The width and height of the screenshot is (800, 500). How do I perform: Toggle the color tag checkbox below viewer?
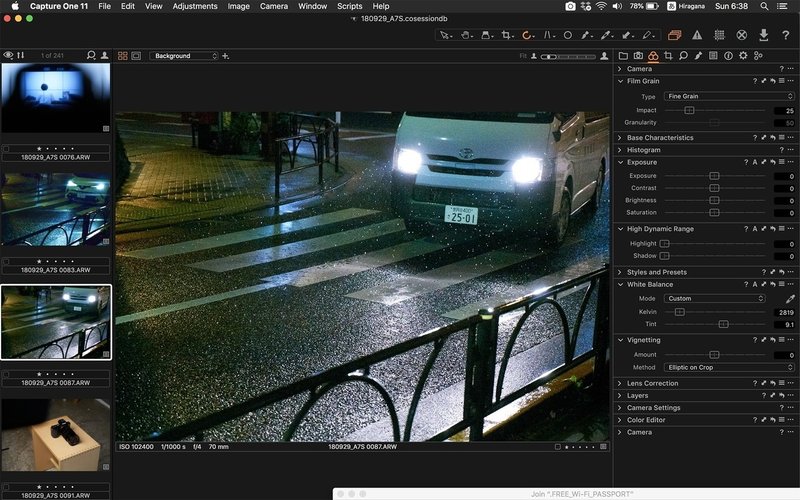coord(558,447)
